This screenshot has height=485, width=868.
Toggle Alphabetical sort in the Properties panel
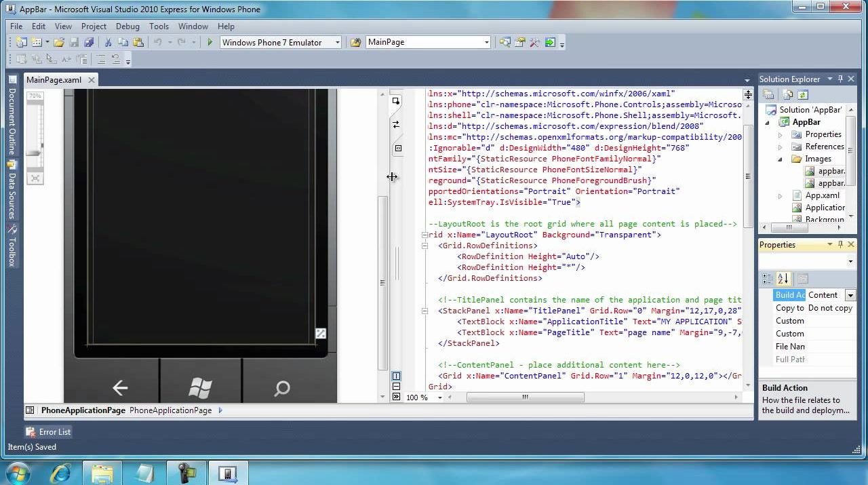click(783, 279)
